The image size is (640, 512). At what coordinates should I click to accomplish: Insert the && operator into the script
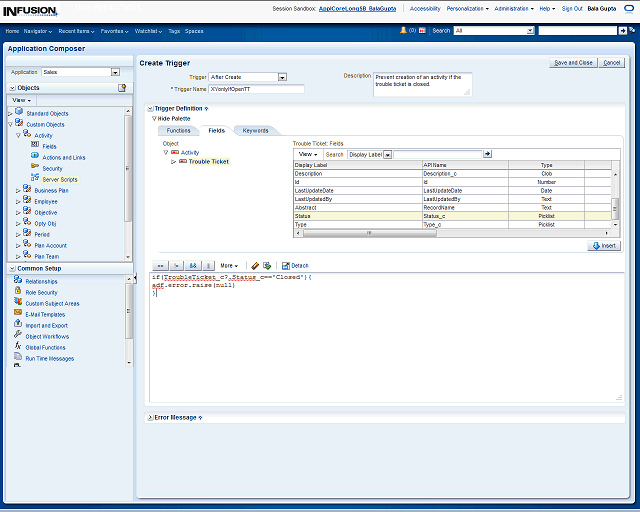coord(193,265)
